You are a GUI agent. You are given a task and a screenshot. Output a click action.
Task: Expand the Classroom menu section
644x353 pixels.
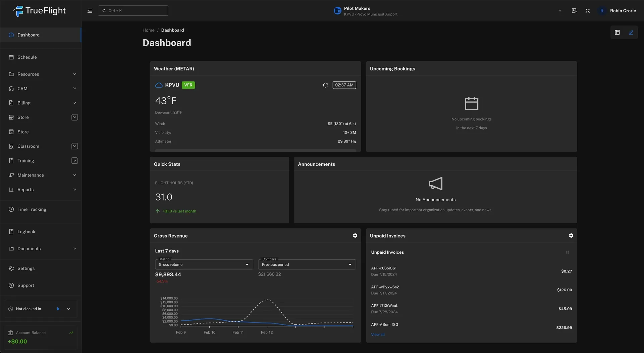tap(74, 146)
